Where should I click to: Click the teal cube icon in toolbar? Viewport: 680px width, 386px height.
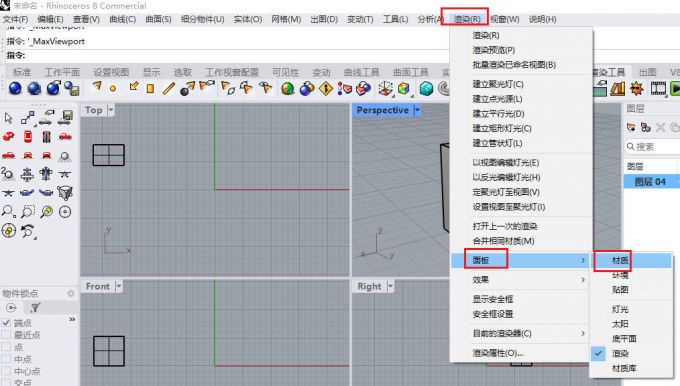pos(426,88)
